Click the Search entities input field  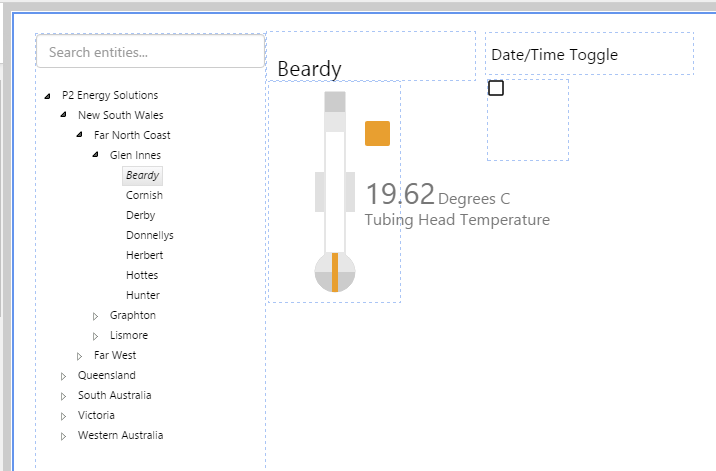[x=150, y=52]
